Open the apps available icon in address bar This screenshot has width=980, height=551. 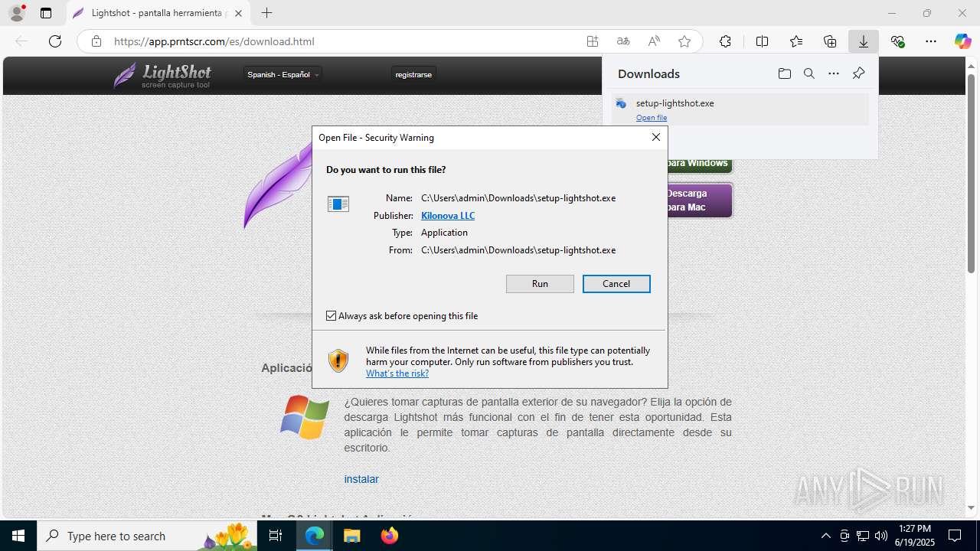pos(593,41)
